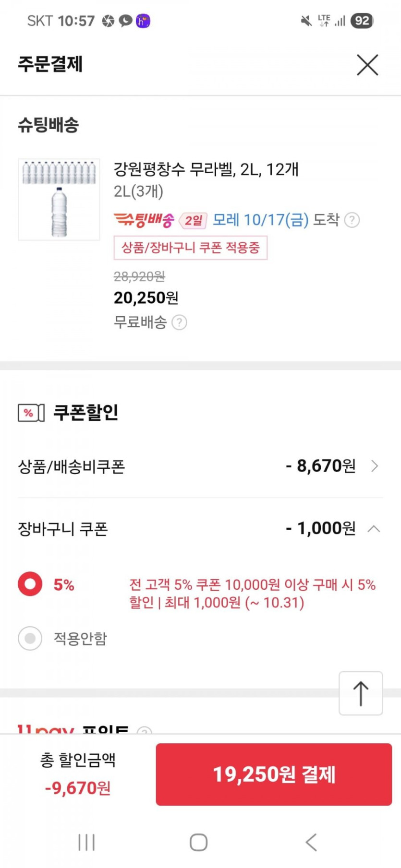Open the Android recent apps button
The height and width of the screenshot is (868, 401).
86,842
